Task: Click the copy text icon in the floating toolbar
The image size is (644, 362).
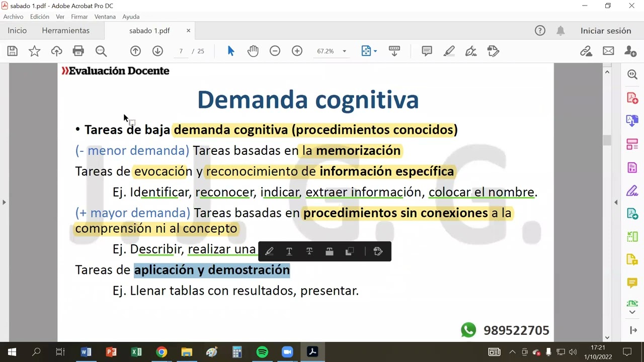Action: pos(350,251)
